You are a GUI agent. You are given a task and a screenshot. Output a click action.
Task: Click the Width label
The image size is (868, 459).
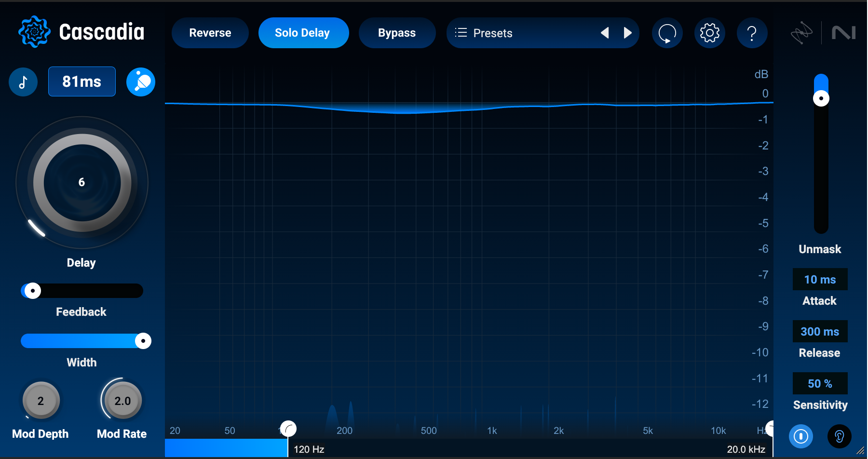(x=81, y=363)
